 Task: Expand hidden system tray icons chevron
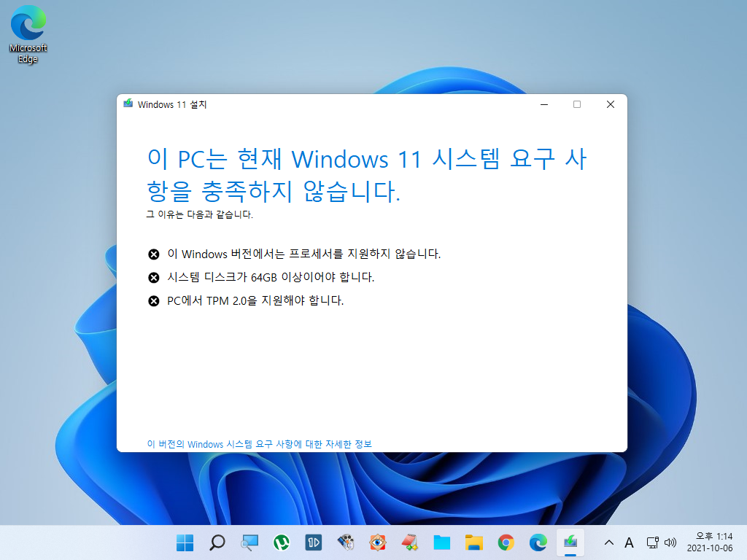[x=609, y=542]
